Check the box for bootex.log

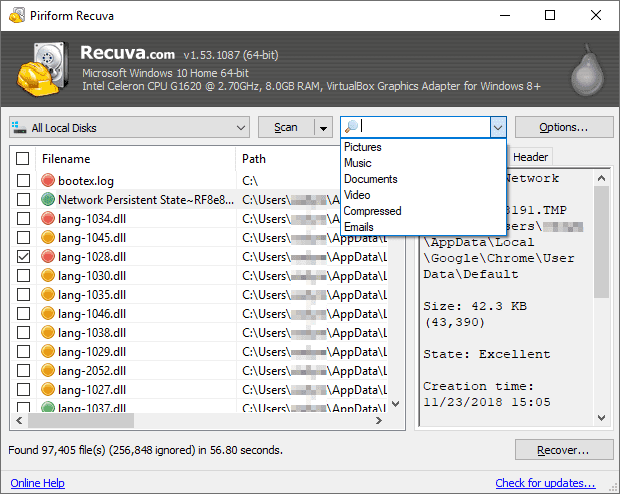click(23, 180)
